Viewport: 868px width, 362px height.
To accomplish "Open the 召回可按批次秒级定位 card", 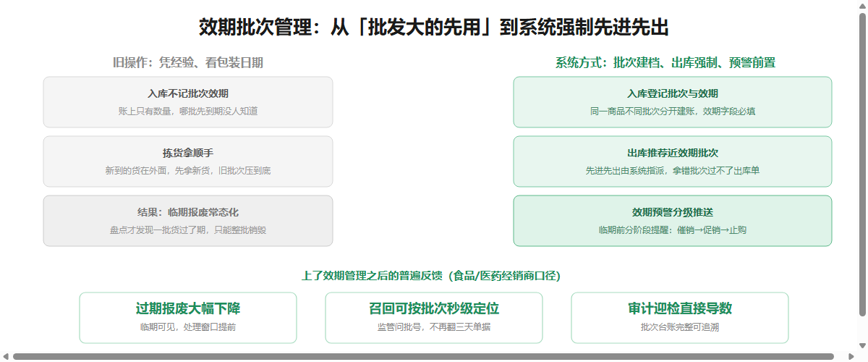I will coord(434,318).
